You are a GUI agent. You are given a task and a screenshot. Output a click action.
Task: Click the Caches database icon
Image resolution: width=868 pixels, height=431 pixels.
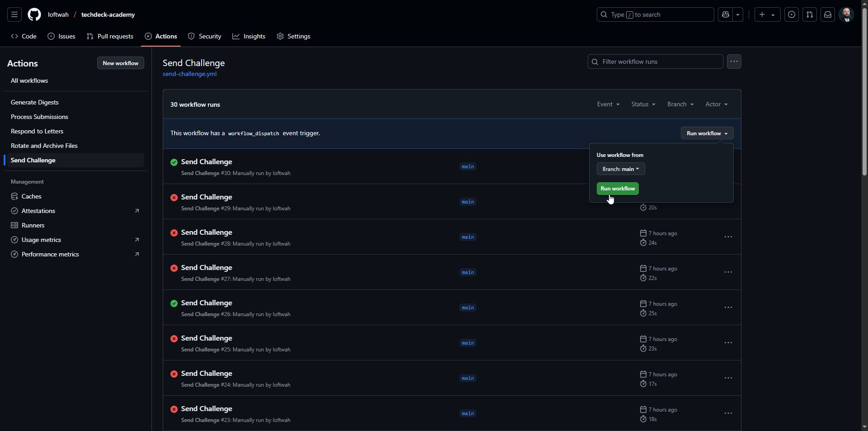pos(14,196)
